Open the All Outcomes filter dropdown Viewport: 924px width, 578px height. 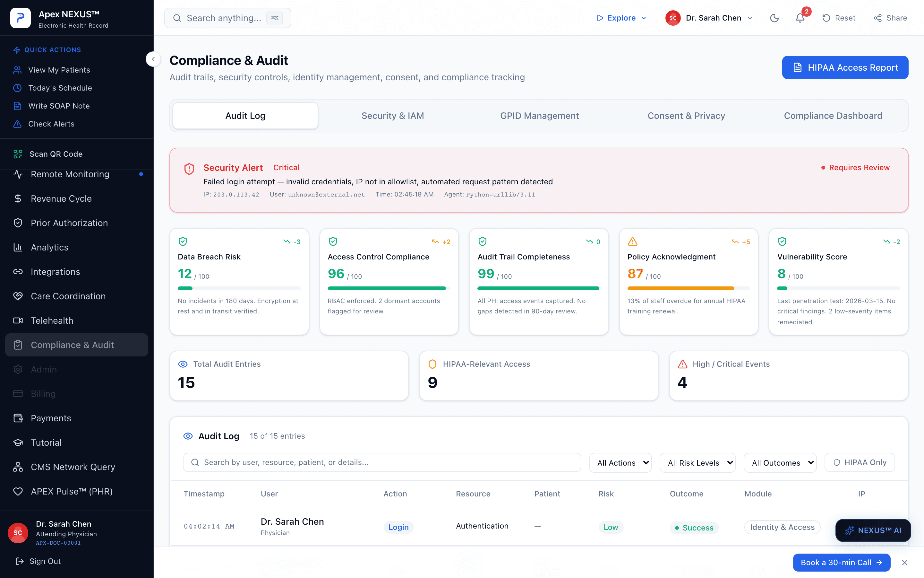[x=780, y=463]
